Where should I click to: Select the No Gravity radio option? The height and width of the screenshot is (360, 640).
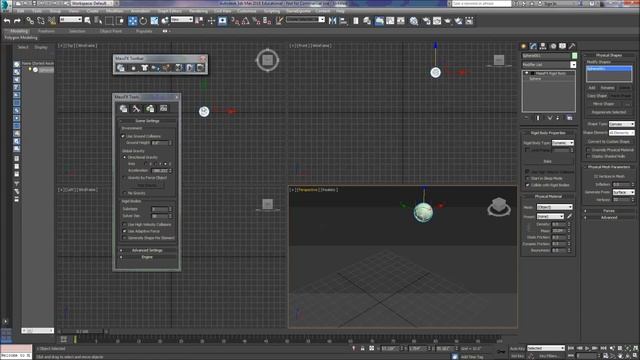click(x=124, y=193)
